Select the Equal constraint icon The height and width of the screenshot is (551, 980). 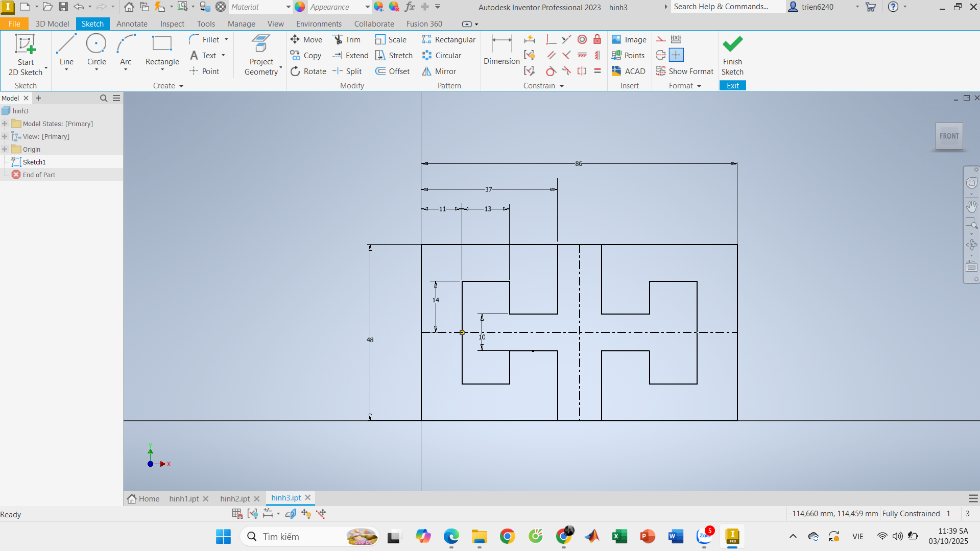click(x=597, y=71)
